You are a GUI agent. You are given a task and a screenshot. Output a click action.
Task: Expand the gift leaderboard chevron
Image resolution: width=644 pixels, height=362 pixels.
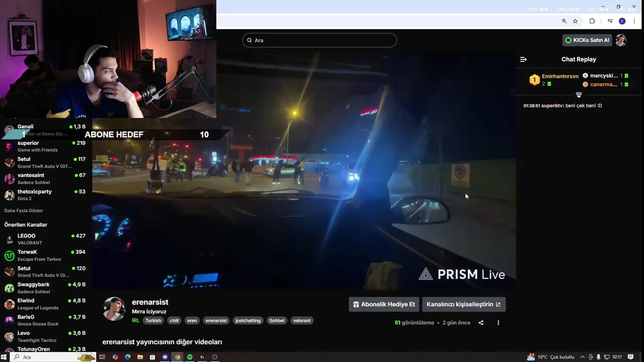[579, 95]
